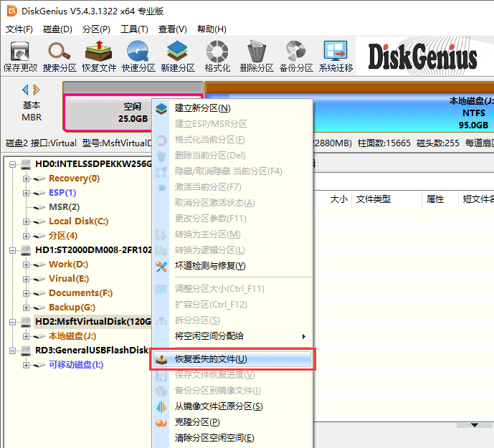Expand the 分区(4) tree node

click(26, 236)
